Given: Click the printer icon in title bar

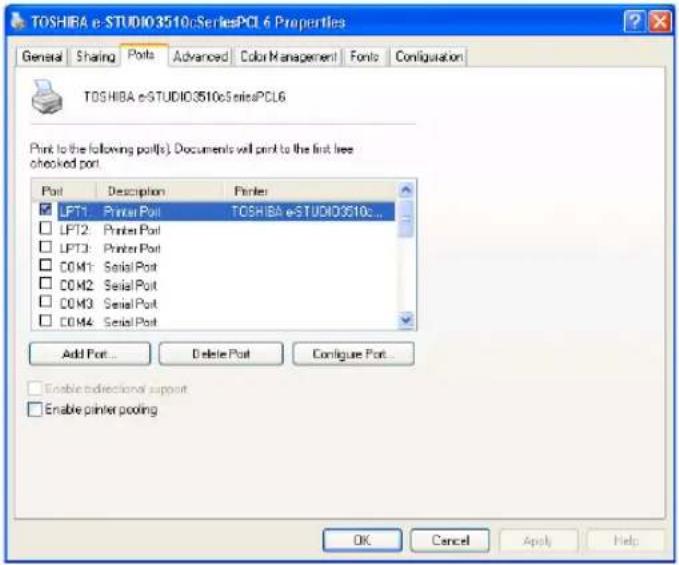Looking at the screenshot, I should [17, 21].
